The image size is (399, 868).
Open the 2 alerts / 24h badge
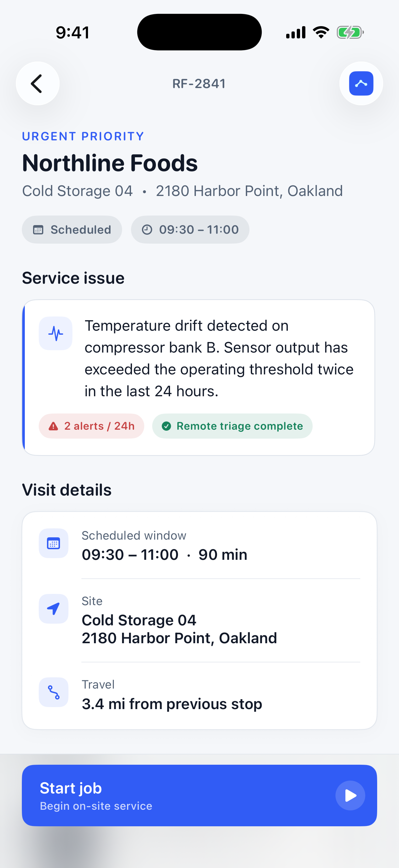pos(91,426)
